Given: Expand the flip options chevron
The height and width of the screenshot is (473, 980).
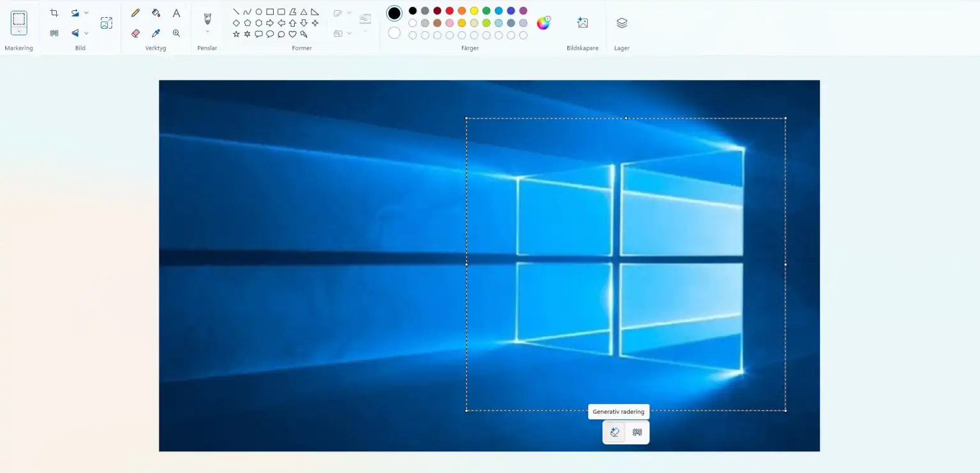Looking at the screenshot, I should [87, 33].
